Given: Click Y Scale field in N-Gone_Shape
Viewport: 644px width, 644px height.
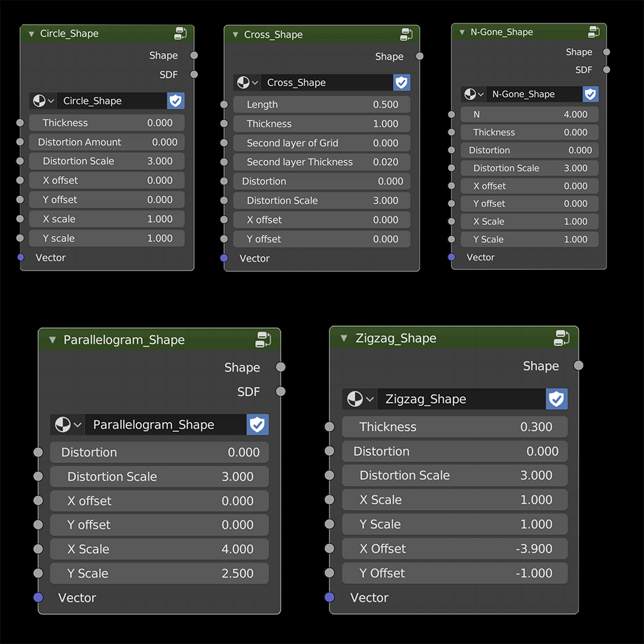Looking at the screenshot, I should point(529,239).
